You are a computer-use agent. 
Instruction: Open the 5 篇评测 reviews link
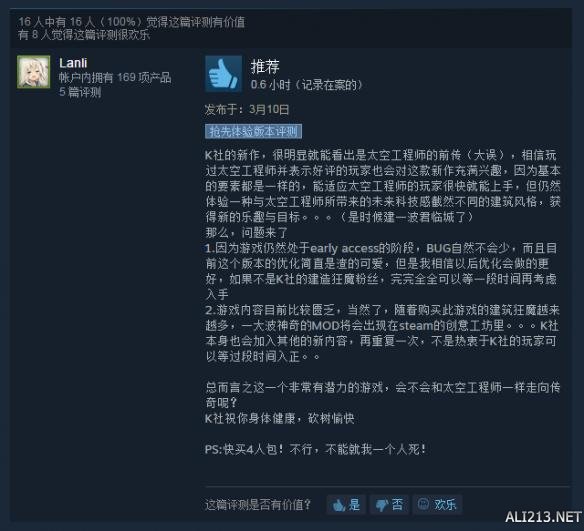pyautogui.click(x=80, y=92)
